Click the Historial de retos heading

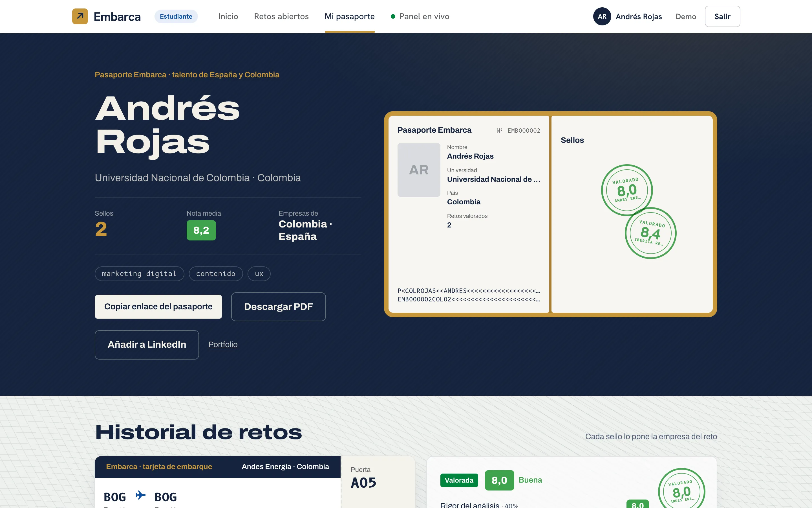[x=199, y=432]
